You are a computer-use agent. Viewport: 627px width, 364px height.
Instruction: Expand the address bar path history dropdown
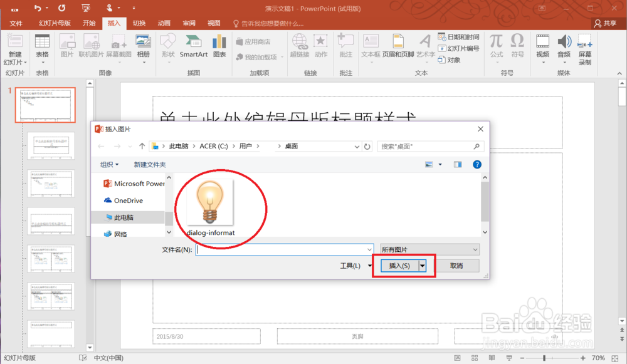point(357,147)
